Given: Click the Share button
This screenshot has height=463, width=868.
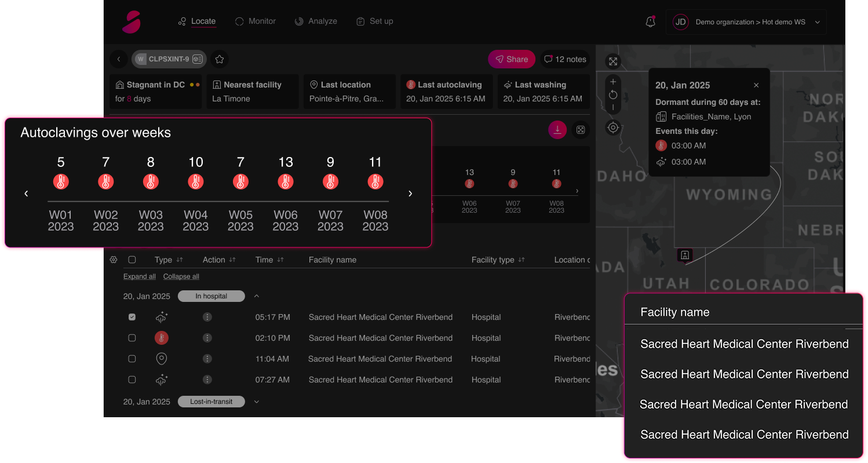Looking at the screenshot, I should (x=512, y=59).
